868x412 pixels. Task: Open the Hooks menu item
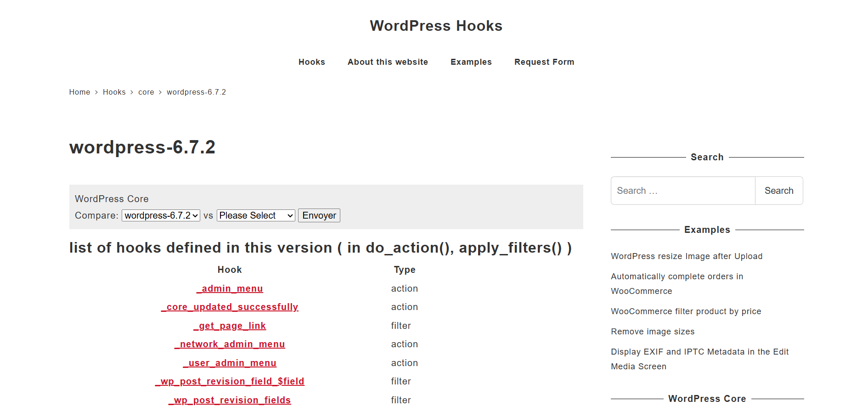[311, 62]
